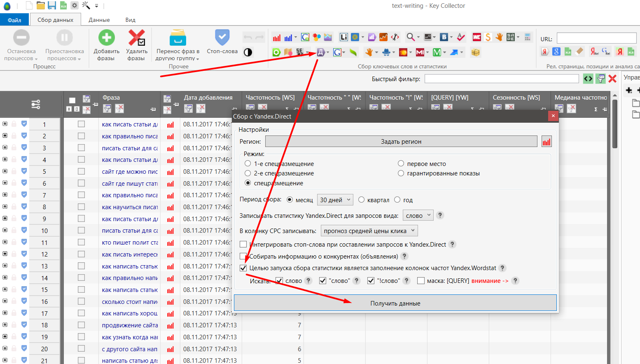
Task: Open the CPC column 'прогноз средней цены клика' dropdown
Action: 369,231
